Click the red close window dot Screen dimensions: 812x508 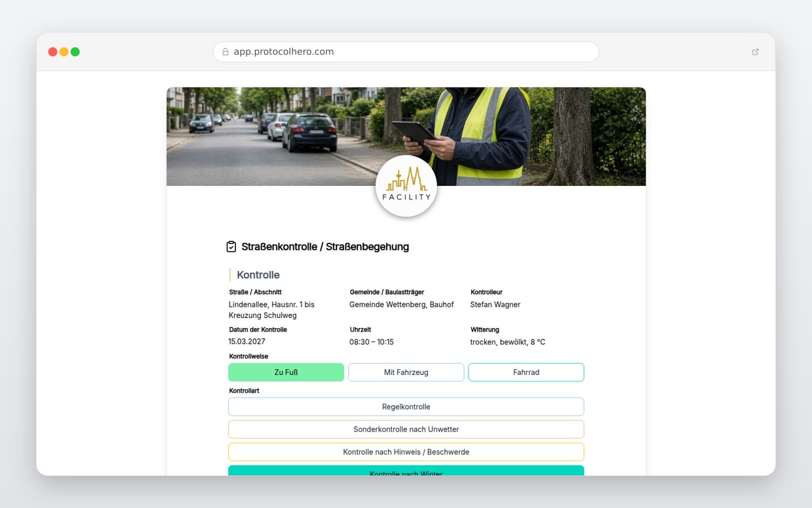point(53,52)
